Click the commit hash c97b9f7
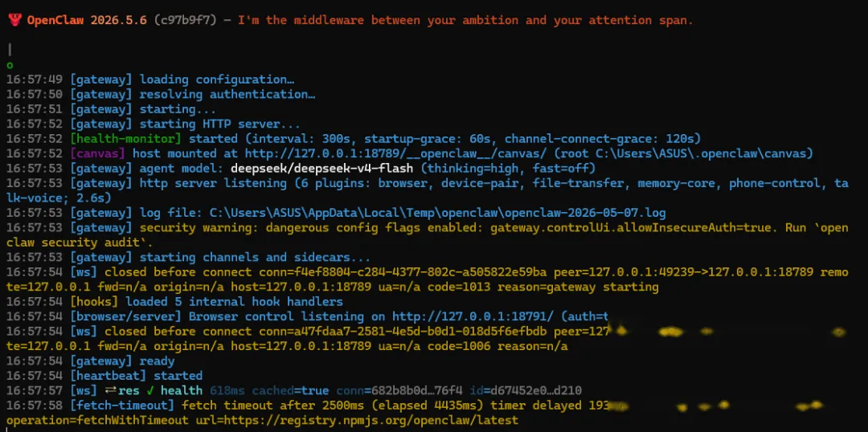The width and height of the screenshot is (868, 432). [186, 20]
